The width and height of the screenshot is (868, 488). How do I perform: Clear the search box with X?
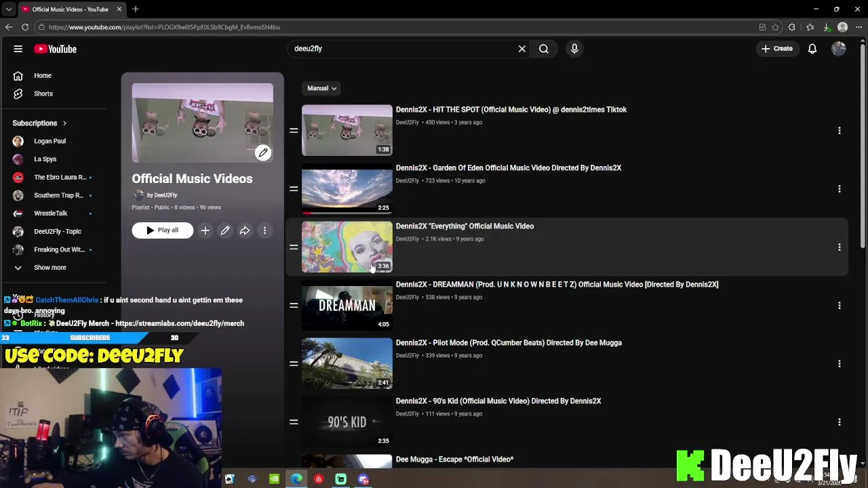coord(522,49)
